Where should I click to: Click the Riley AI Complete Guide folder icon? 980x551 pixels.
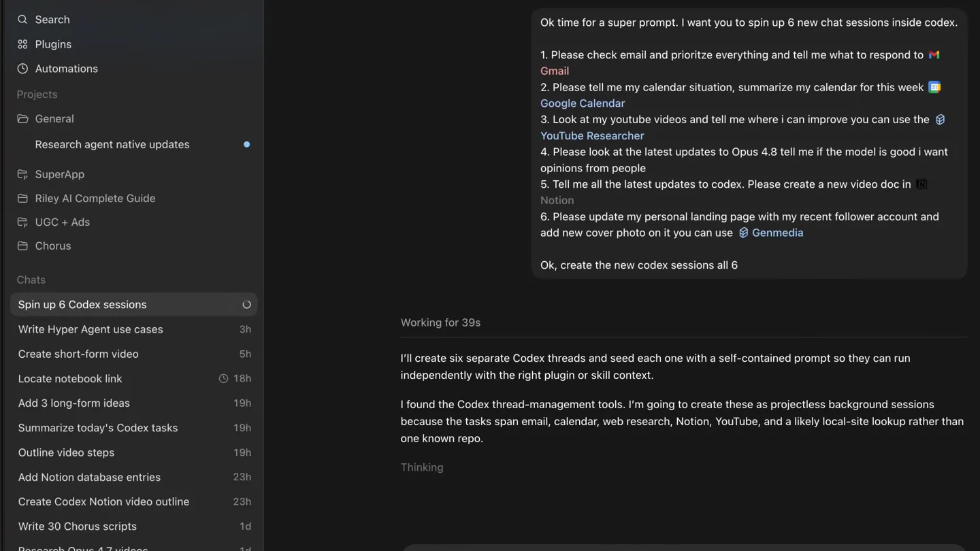22,199
